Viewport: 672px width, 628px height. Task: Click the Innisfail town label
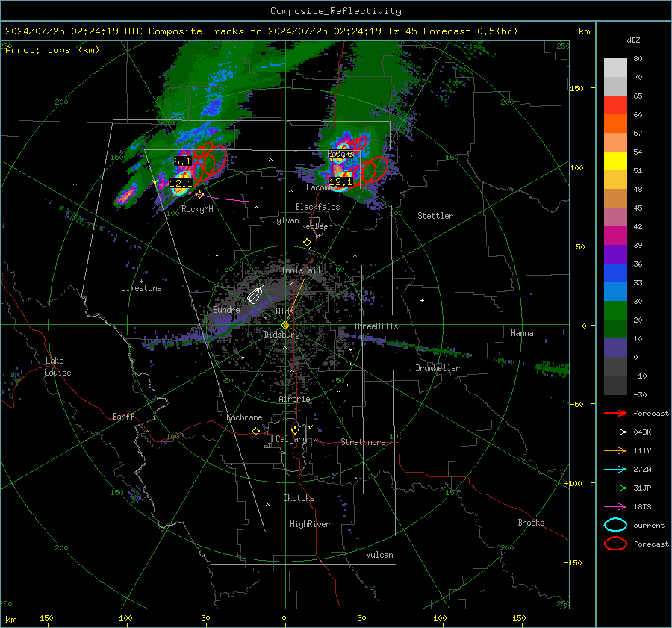[x=301, y=270]
